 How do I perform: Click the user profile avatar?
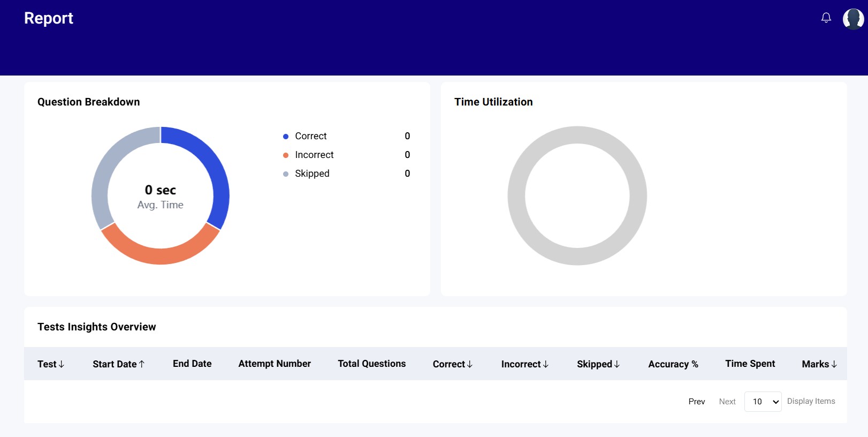(853, 19)
